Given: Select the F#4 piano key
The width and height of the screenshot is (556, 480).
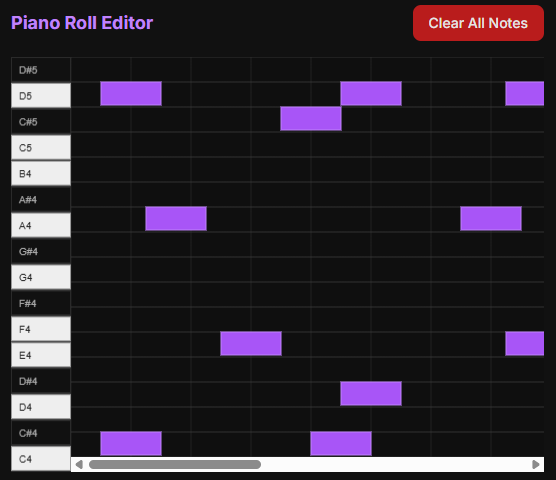Looking at the screenshot, I should coord(41,303).
